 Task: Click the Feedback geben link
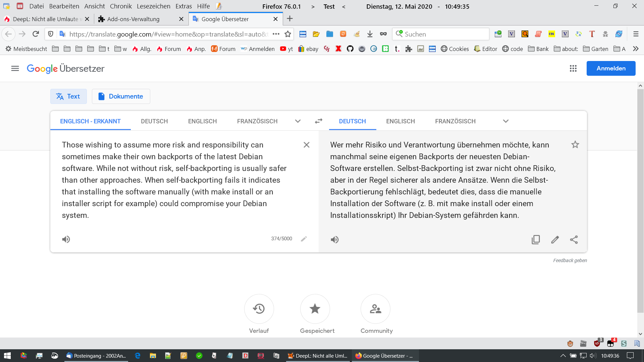coord(570,260)
